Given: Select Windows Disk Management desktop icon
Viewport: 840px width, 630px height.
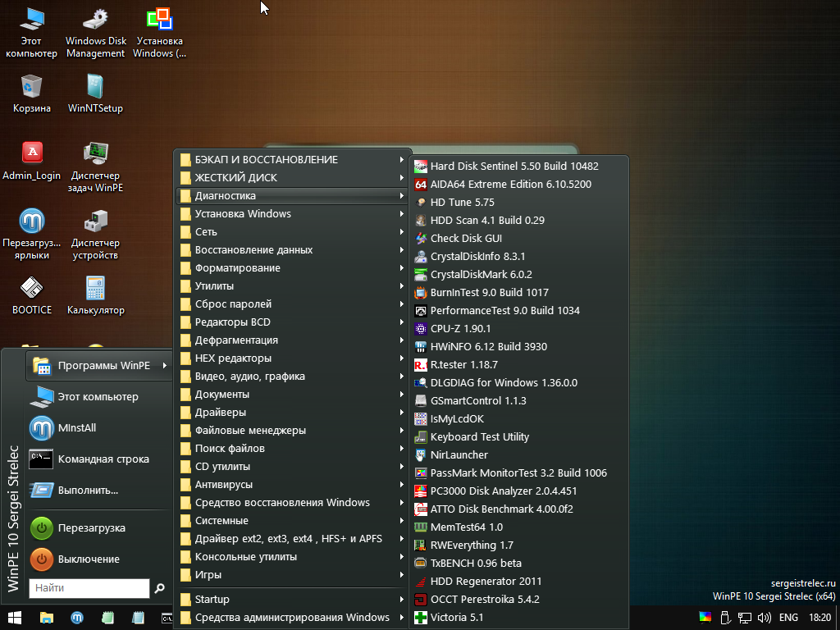Looking at the screenshot, I should tap(95, 33).
